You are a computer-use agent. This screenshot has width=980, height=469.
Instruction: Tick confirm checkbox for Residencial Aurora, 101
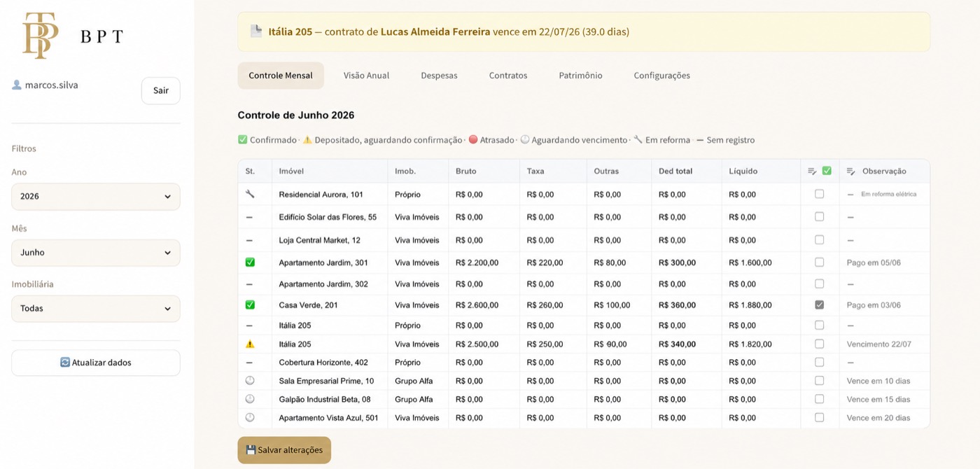(x=819, y=194)
